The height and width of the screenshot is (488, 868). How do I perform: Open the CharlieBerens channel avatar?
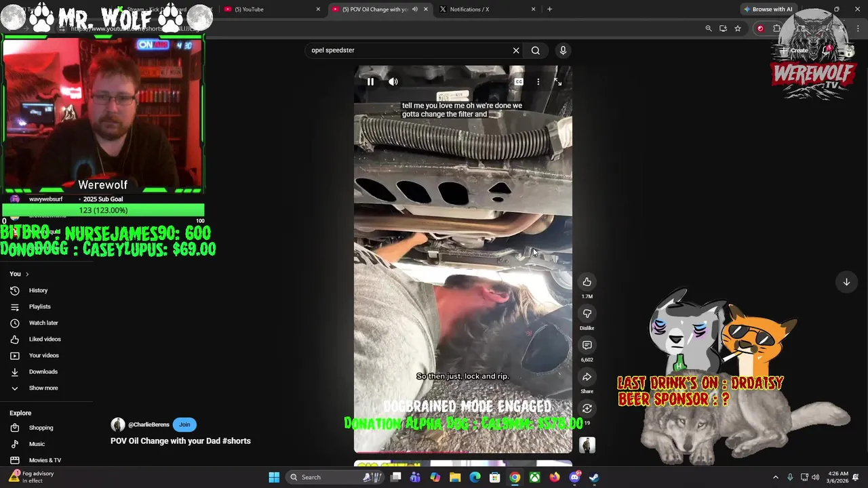118,424
